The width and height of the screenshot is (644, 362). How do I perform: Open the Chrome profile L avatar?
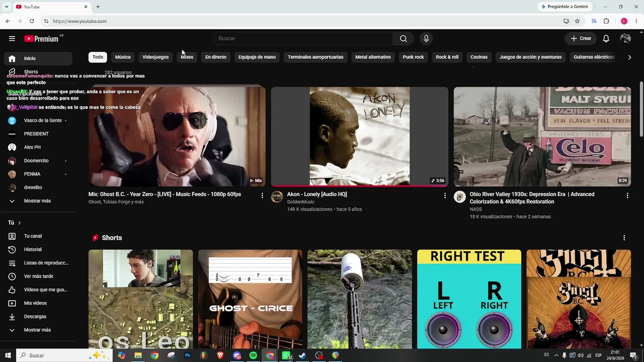tap(624, 21)
